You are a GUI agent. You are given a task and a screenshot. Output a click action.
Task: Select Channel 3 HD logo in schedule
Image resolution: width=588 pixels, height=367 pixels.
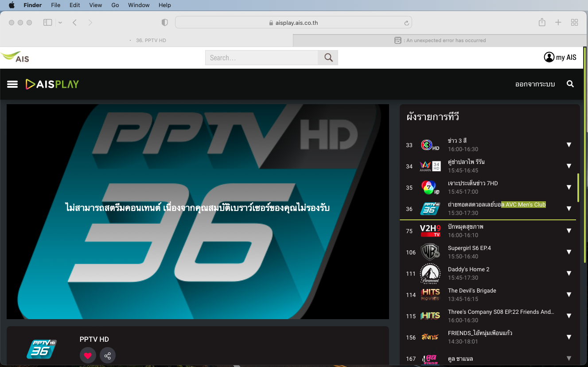[x=430, y=145]
